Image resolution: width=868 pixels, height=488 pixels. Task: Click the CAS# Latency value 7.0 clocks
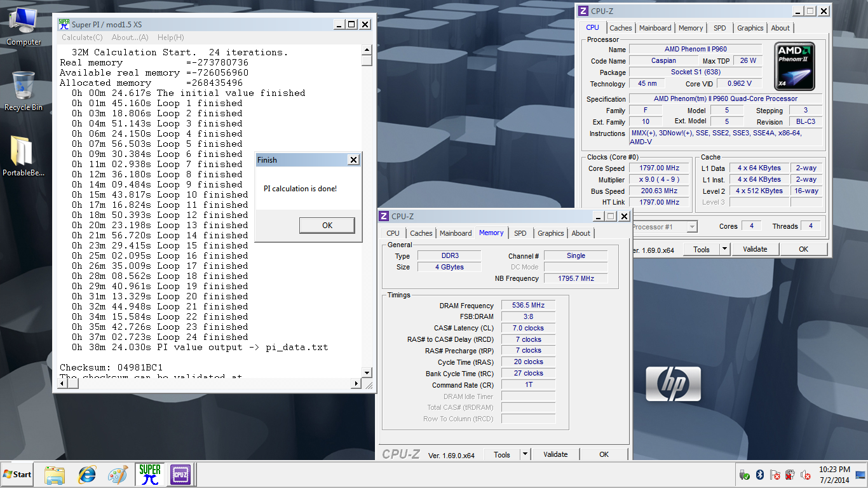pos(528,329)
